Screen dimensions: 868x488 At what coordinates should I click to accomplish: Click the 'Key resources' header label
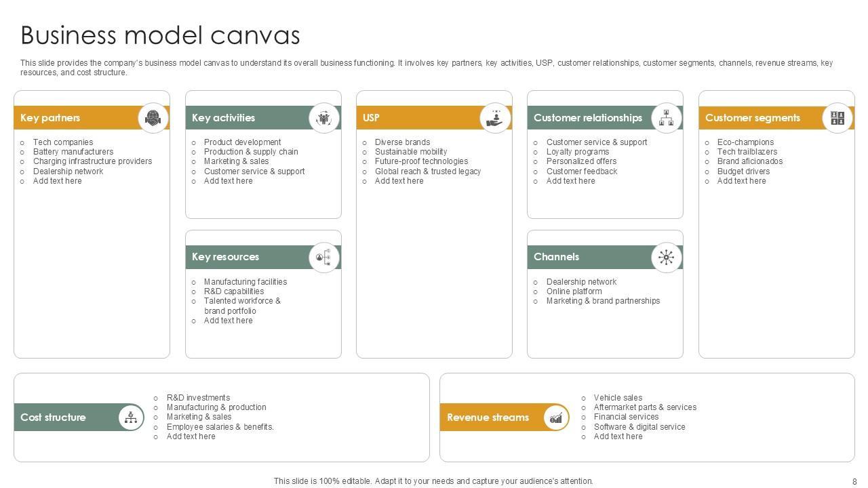tap(225, 257)
